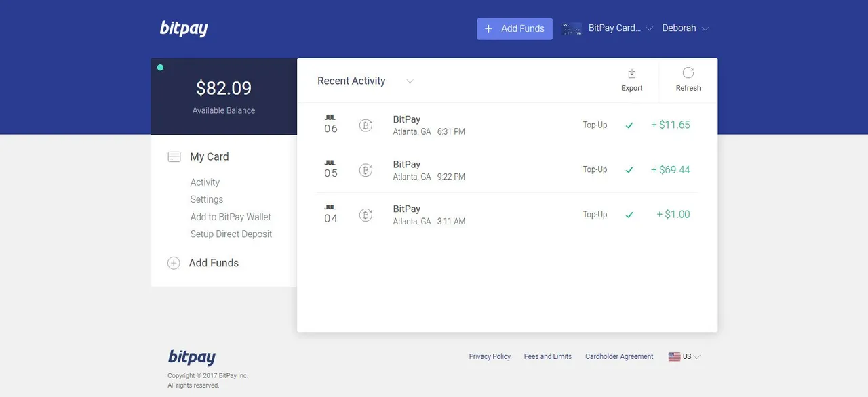This screenshot has height=397, width=868.
Task: Click the Jul 06 date label
Action: [x=330, y=125]
